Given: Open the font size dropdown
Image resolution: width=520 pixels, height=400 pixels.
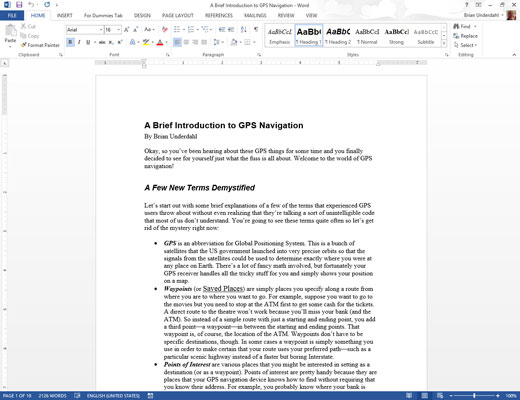Looking at the screenshot, I should pyautogui.click(x=118, y=30).
